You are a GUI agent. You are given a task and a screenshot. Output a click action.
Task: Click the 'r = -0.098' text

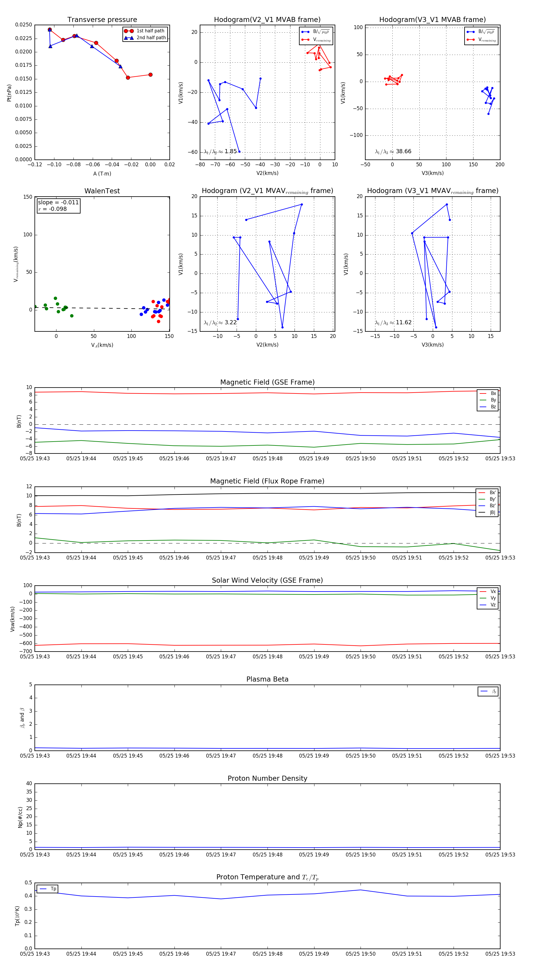pos(52,209)
